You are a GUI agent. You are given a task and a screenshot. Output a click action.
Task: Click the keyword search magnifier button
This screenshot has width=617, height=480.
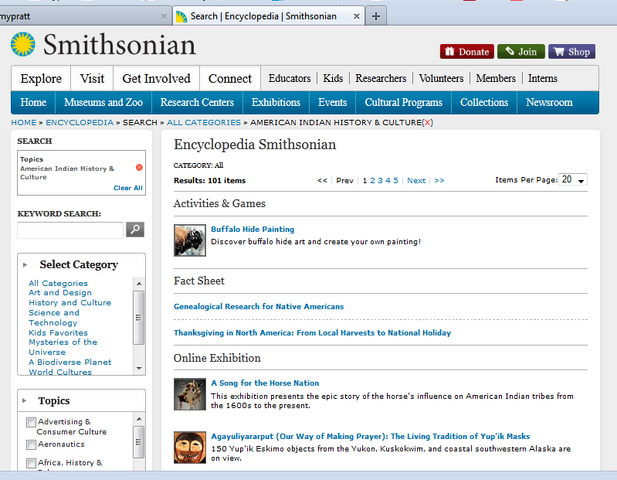(x=135, y=229)
